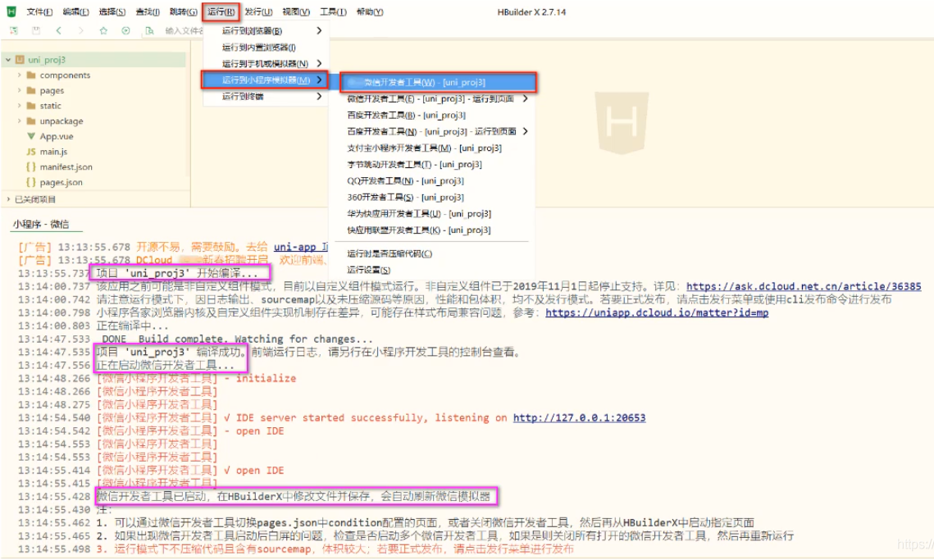Open the http://127.0.0.1:20653 link
The height and width of the screenshot is (560, 934).
click(x=580, y=417)
